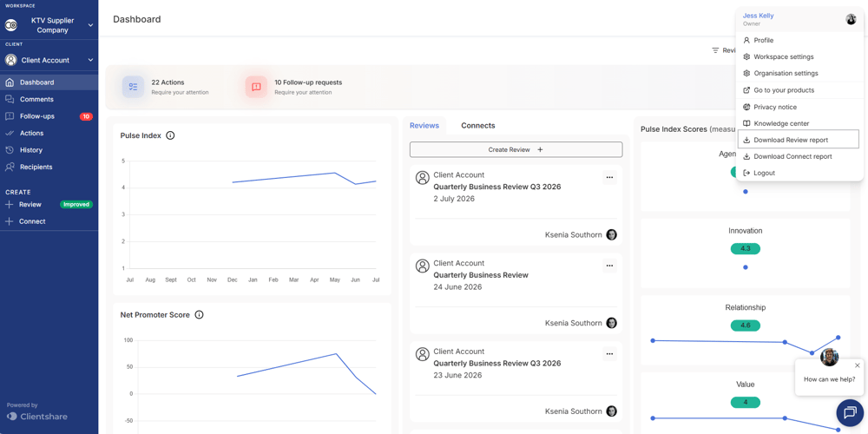Select Download Review report menu entry
The image size is (868, 434).
tap(799, 140)
